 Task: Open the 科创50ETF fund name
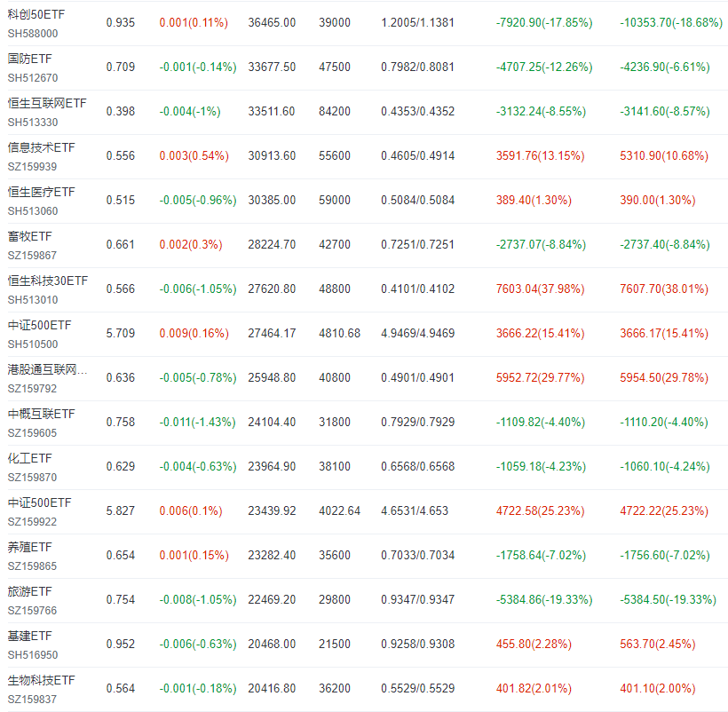[36, 14]
